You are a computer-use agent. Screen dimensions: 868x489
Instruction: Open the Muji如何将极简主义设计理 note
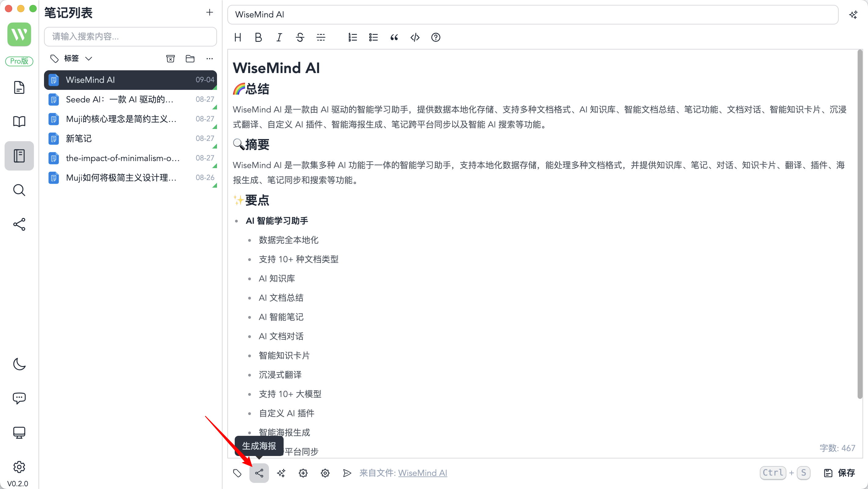131,178
